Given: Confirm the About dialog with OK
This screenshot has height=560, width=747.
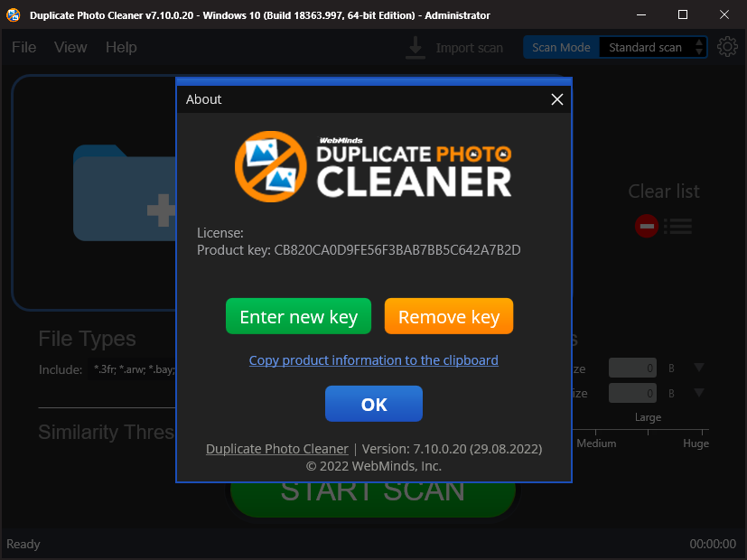Looking at the screenshot, I should tap(374, 404).
